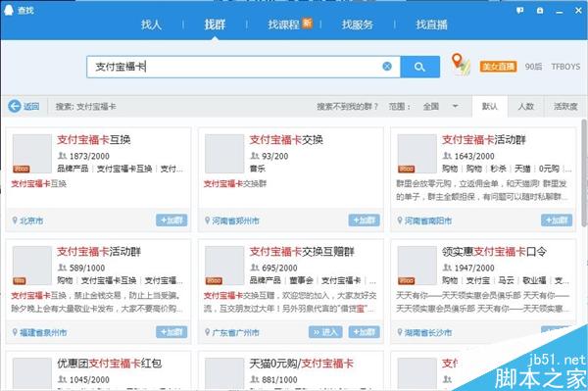Join the 支付宝福卡活动群 in 河南省南阳市
Image resolution: width=588 pixels, height=391 pixels.
tap(557, 220)
